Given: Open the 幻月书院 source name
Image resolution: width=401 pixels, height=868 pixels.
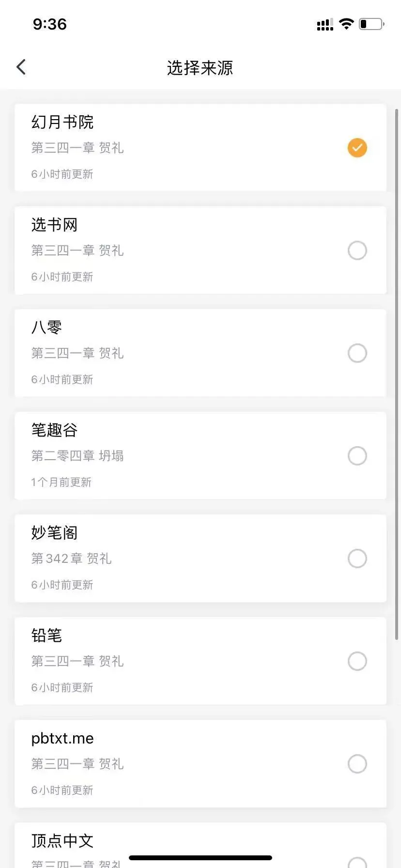Looking at the screenshot, I should click(x=62, y=122).
